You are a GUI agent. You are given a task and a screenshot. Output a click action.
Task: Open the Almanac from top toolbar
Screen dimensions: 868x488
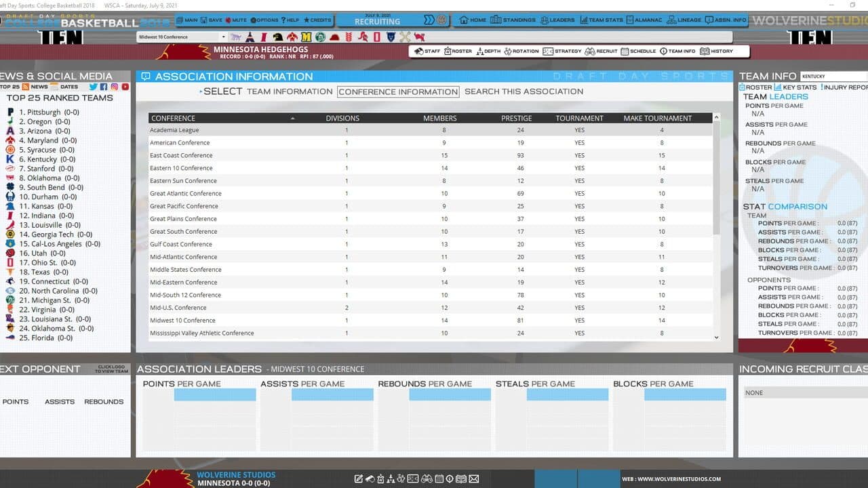tap(644, 20)
